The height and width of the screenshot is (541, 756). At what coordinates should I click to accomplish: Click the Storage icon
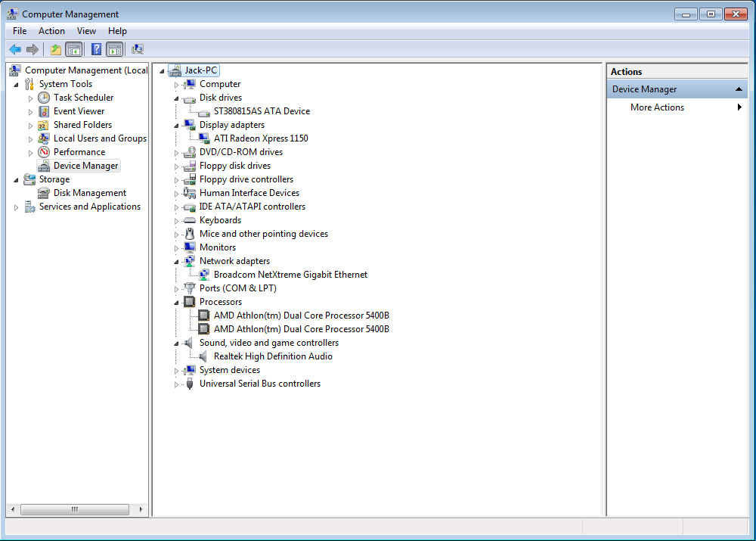pyautogui.click(x=29, y=179)
